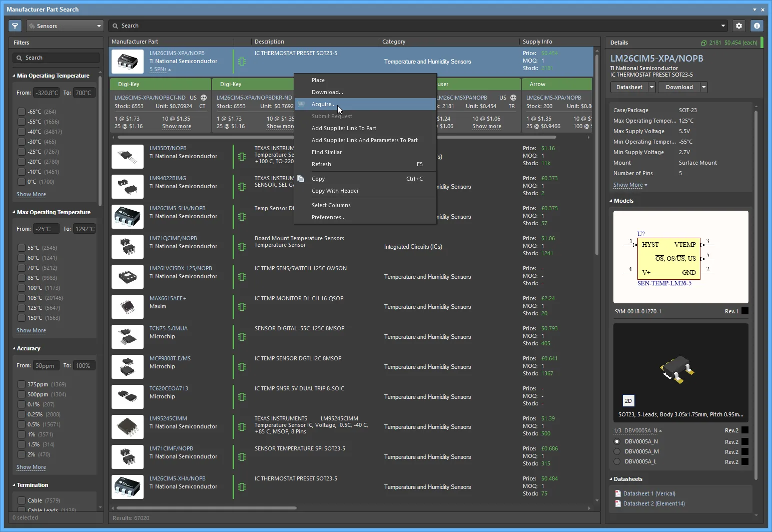The height and width of the screenshot is (532, 772).
Task: Click the Download button in Details
Action: click(x=679, y=87)
